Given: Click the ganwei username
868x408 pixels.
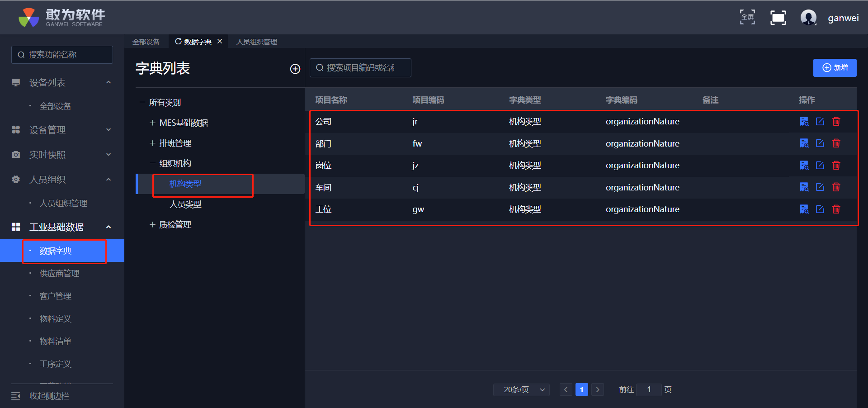Looking at the screenshot, I should click(x=843, y=18).
